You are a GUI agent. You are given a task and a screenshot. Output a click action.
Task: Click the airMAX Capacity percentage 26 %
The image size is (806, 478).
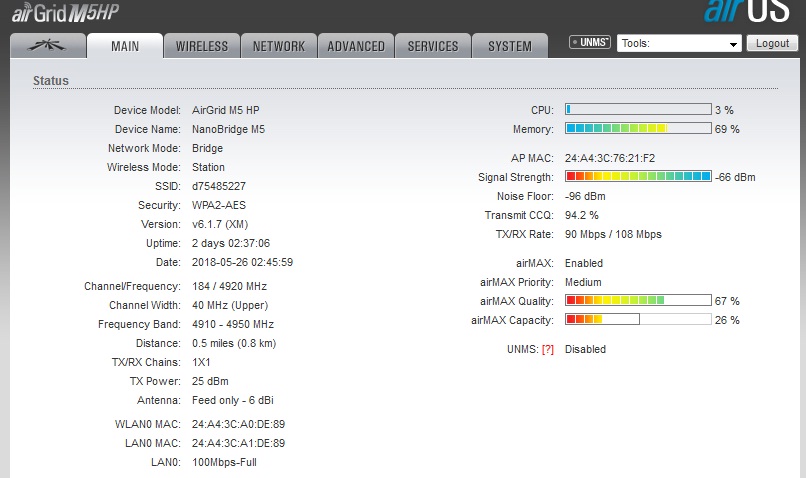click(x=727, y=320)
